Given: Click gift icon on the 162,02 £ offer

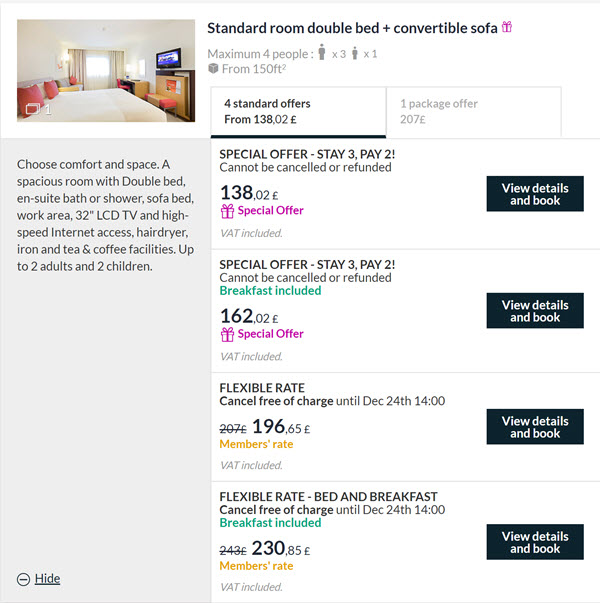Looking at the screenshot, I should pyautogui.click(x=227, y=334).
